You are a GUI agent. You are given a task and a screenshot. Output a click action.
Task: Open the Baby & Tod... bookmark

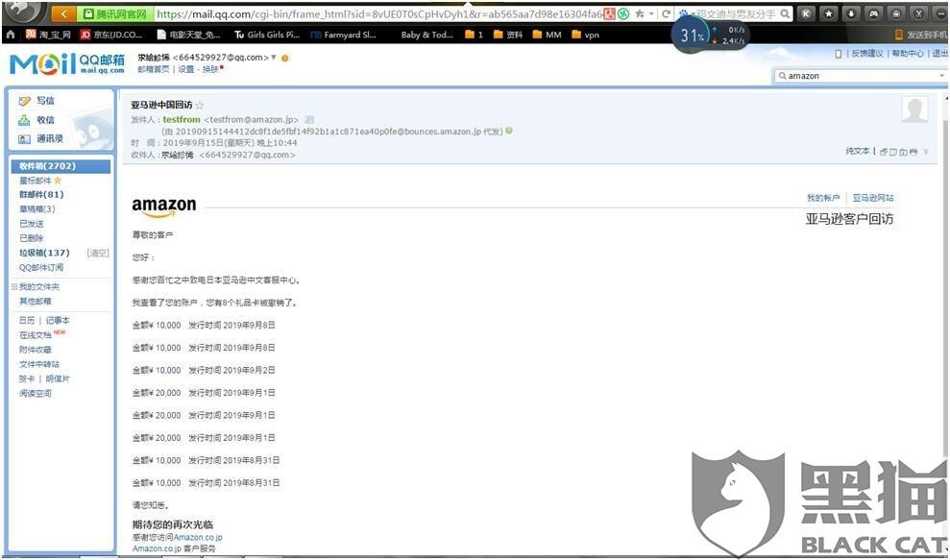coord(426,36)
